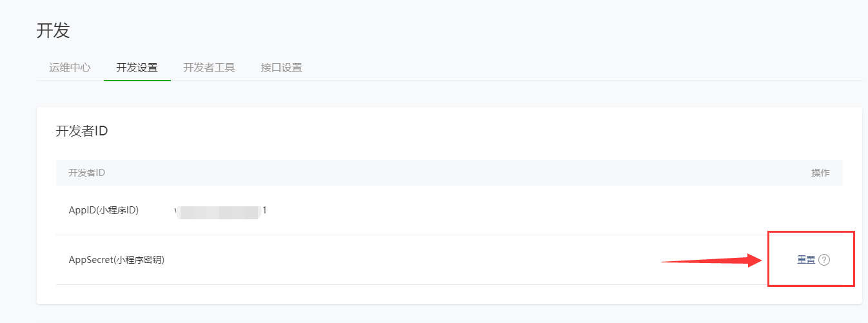This screenshot has width=868, height=323.
Task: Click the 开发 page heading
Action: (x=53, y=30)
